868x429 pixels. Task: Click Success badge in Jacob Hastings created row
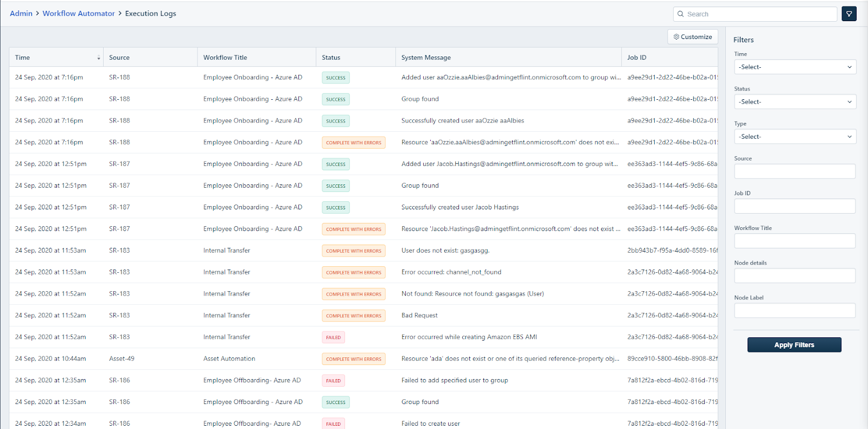click(336, 208)
